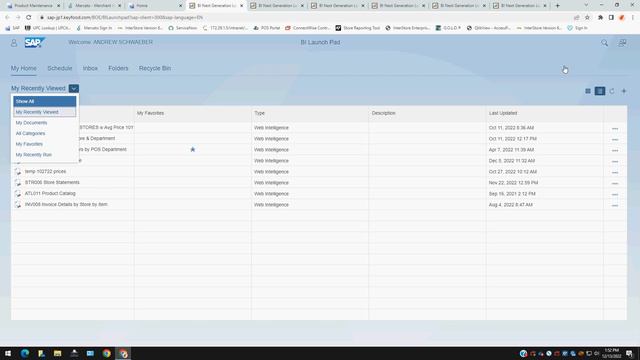Switch to tile view layout

click(x=588, y=91)
